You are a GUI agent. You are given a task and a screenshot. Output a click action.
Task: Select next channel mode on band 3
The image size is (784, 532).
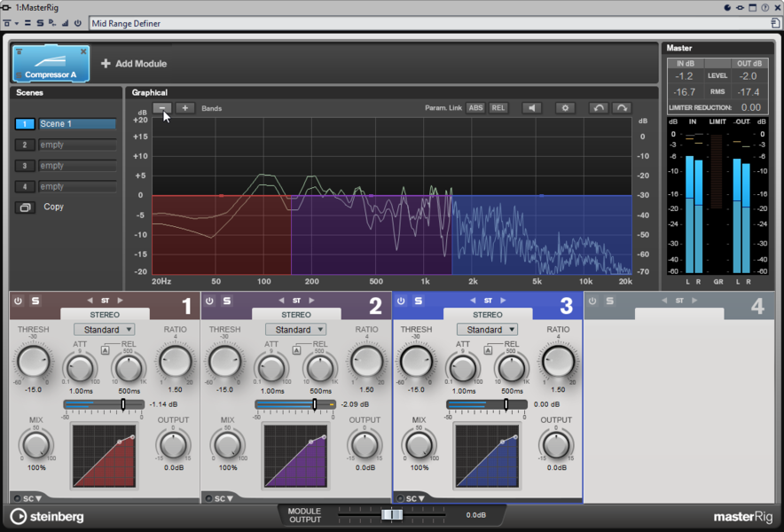(503, 301)
